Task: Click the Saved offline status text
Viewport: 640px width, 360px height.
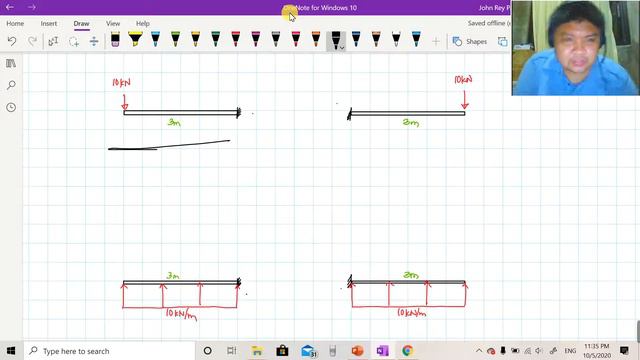Action: coord(489,23)
